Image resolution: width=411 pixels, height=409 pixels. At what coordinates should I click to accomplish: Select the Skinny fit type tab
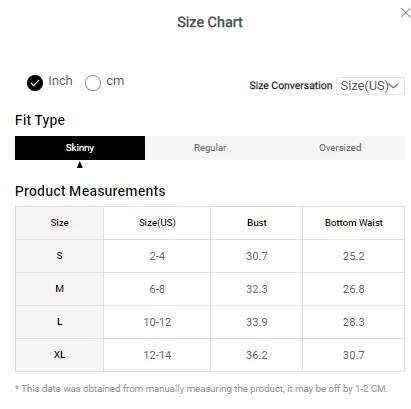[80, 148]
